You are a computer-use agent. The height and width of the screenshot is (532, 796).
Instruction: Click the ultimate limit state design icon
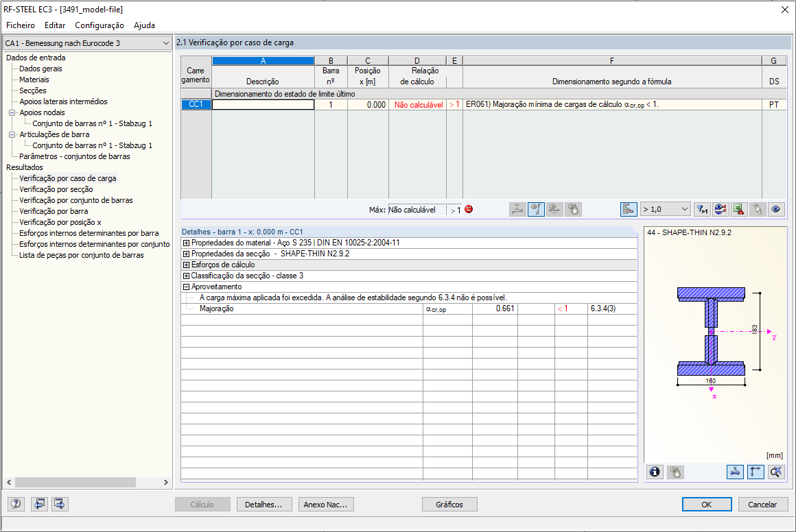click(517, 210)
